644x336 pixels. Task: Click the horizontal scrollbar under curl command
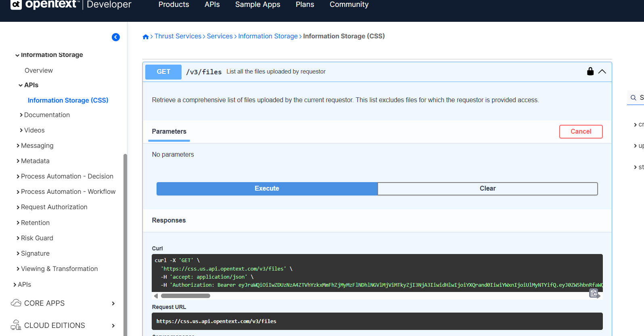coord(186,296)
